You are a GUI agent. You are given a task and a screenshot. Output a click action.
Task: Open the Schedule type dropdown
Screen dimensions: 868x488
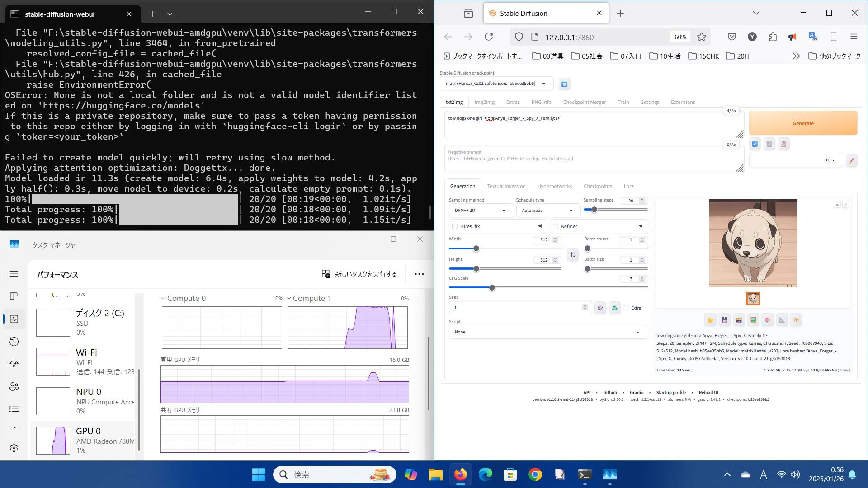pyautogui.click(x=548, y=211)
